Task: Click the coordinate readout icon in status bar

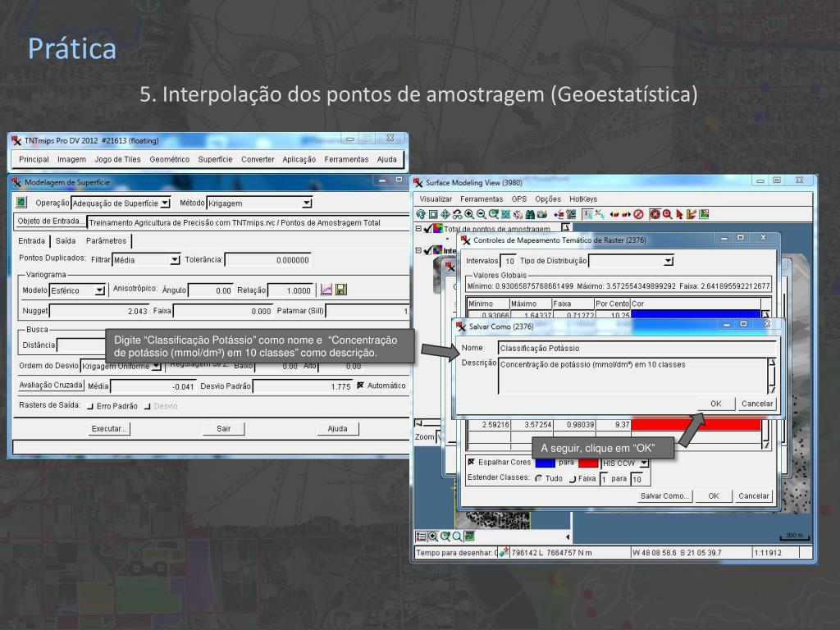Action: [x=503, y=552]
